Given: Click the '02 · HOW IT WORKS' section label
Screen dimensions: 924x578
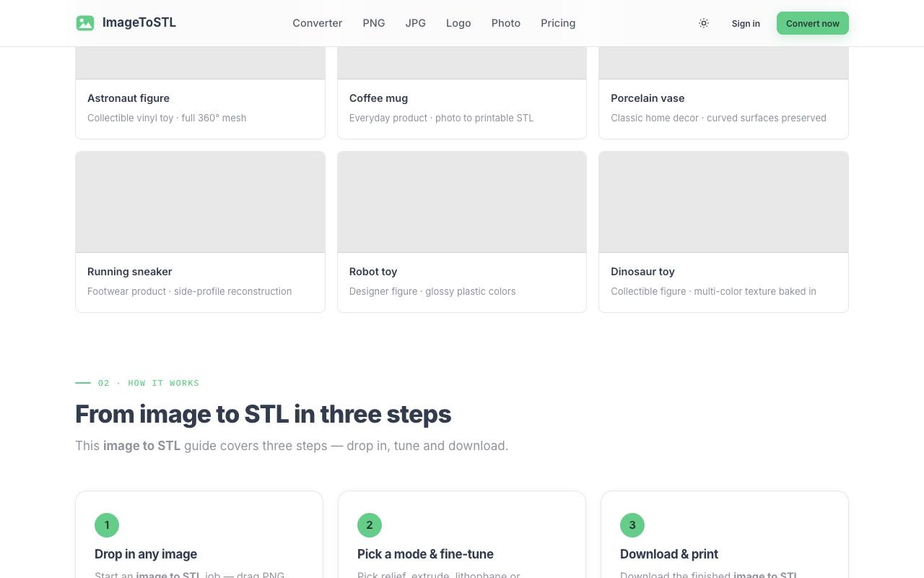Looking at the screenshot, I should pyautogui.click(x=149, y=383).
